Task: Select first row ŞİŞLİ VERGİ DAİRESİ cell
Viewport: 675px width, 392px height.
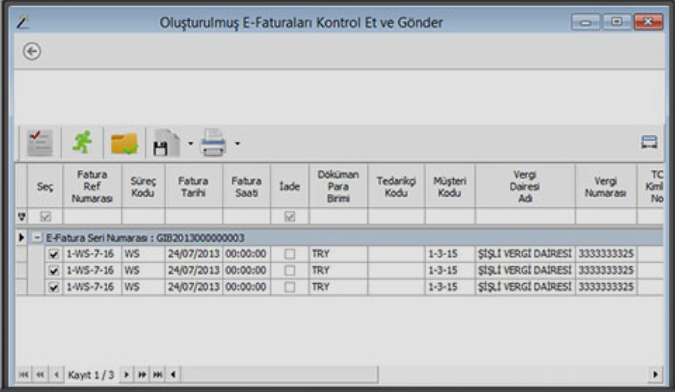Action: pos(525,254)
